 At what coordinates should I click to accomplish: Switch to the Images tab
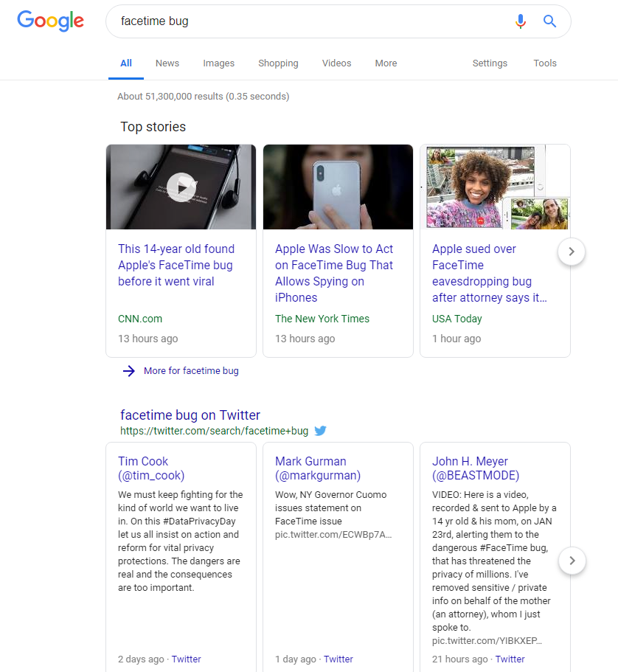coord(219,63)
